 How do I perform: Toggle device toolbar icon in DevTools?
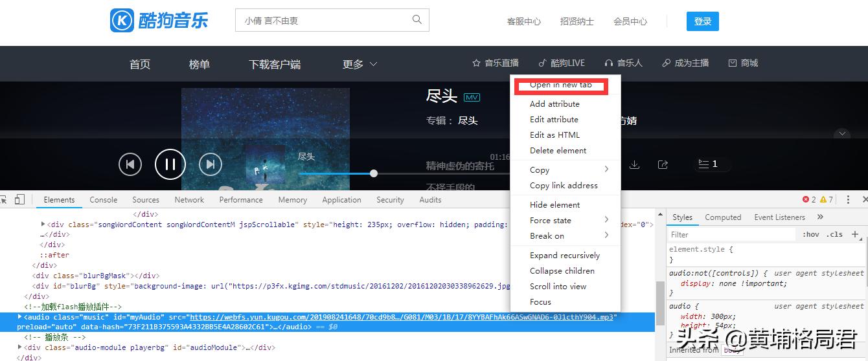[20, 200]
